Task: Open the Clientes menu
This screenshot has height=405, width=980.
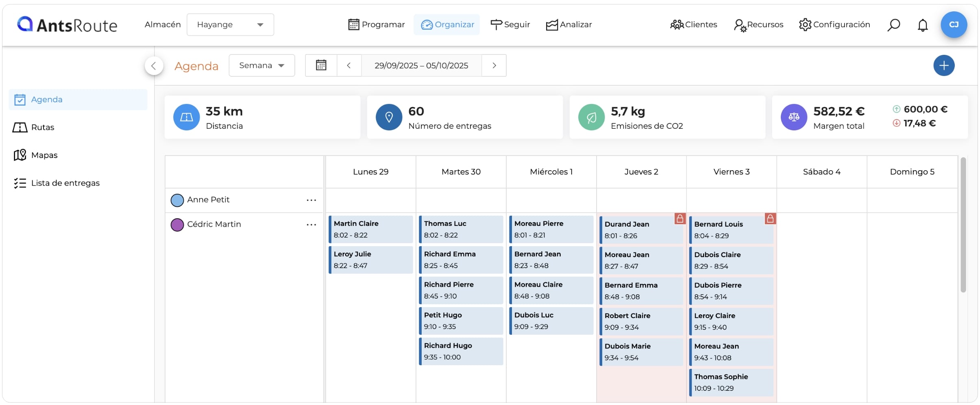Action: (x=694, y=25)
